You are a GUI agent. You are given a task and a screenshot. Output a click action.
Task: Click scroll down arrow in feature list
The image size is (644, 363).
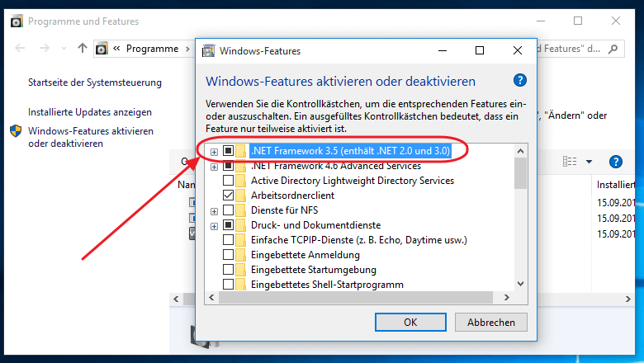coord(520,284)
